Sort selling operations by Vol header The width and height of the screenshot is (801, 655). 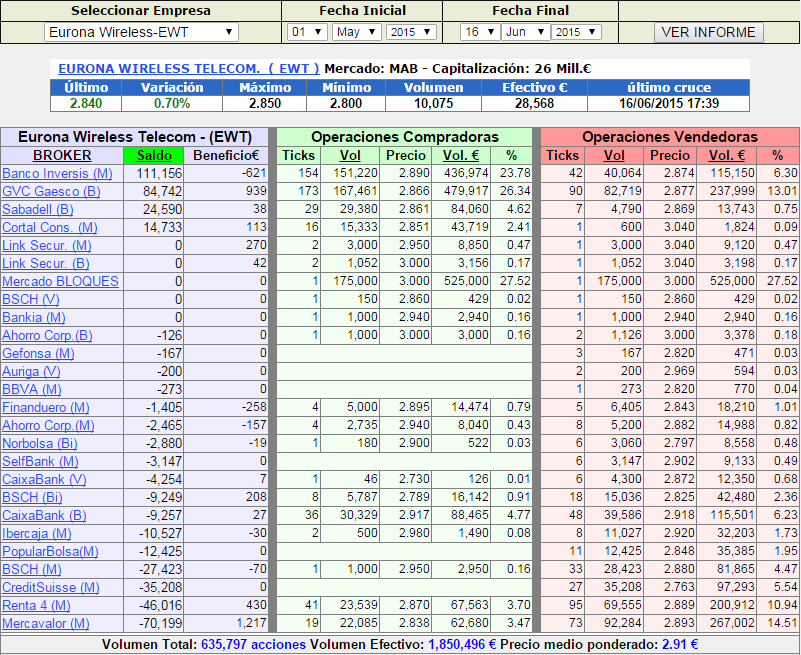[x=614, y=155]
